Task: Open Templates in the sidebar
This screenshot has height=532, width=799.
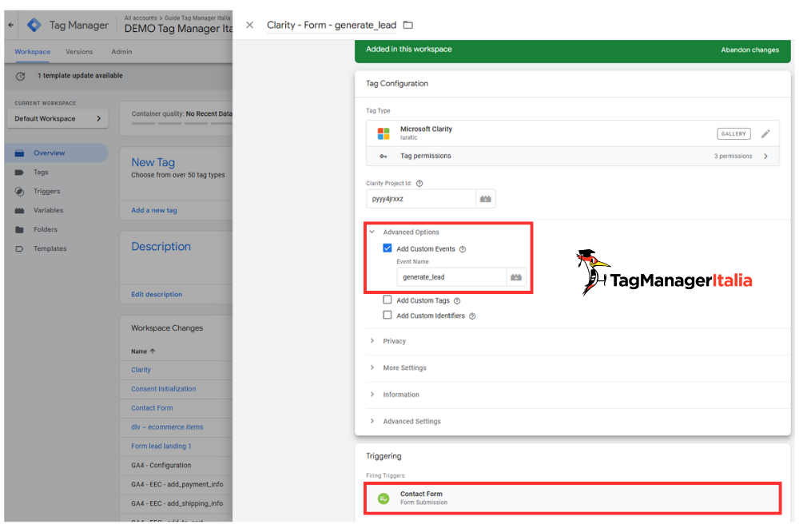Action: pyautogui.click(x=50, y=248)
